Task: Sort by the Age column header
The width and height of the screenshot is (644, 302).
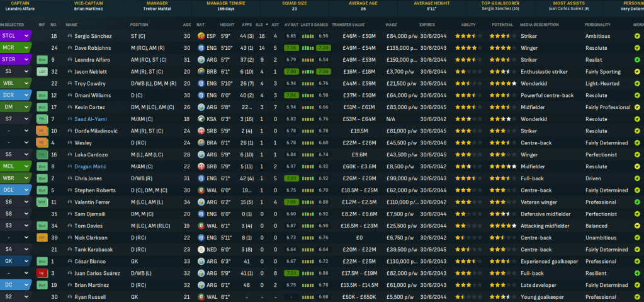Action: [187, 25]
